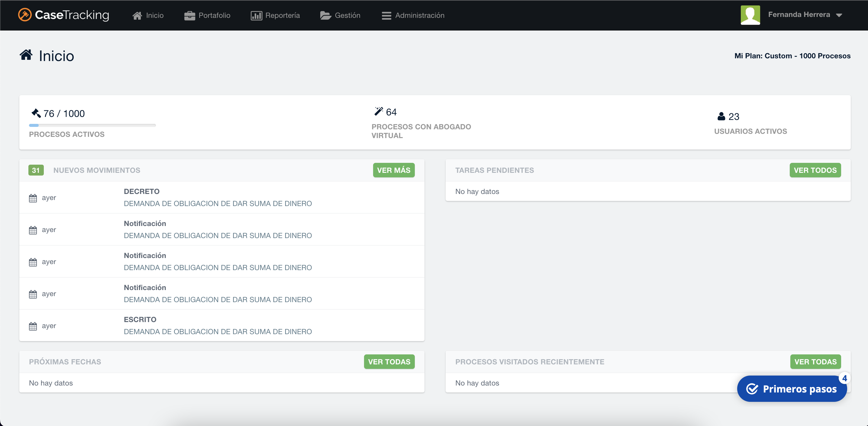Open the Primeros pasos button
This screenshot has height=426, width=868.
[x=792, y=389]
